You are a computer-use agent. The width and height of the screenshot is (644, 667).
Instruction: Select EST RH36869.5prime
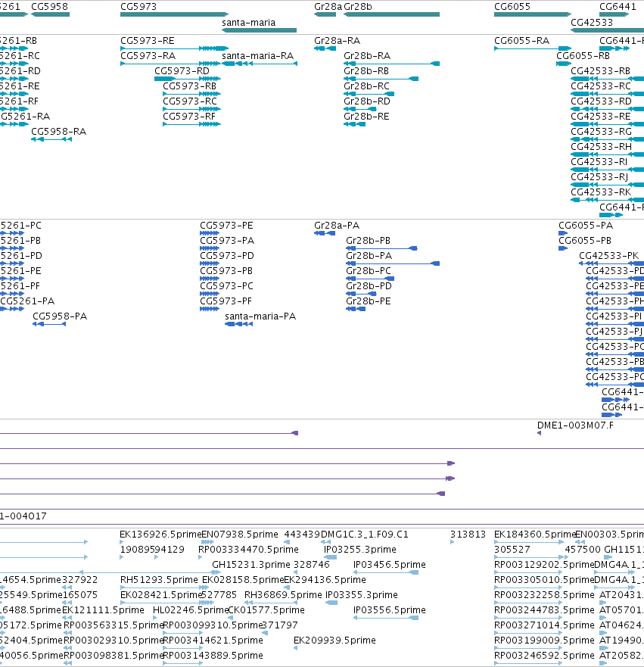(283, 594)
